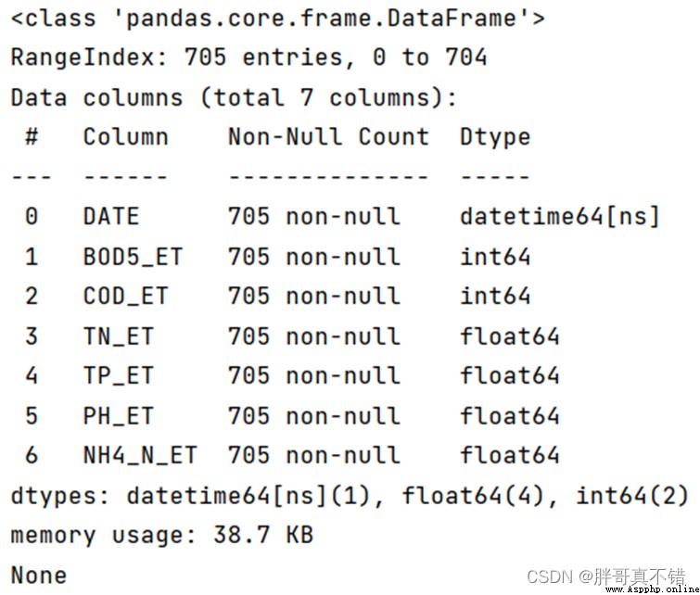This screenshot has height=595, width=700.
Task: Select the Dtype header text
Action: [495, 137]
